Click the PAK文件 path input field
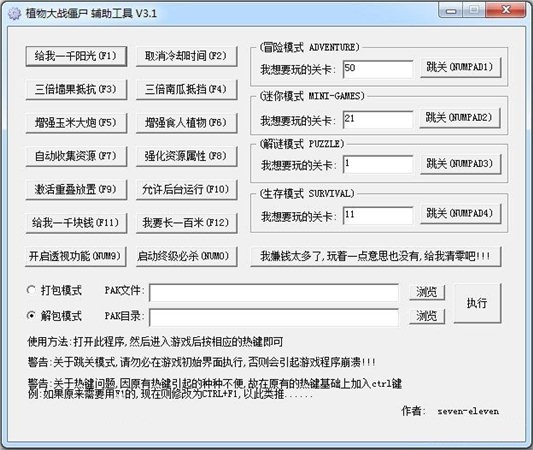533x450 pixels. coord(274,293)
